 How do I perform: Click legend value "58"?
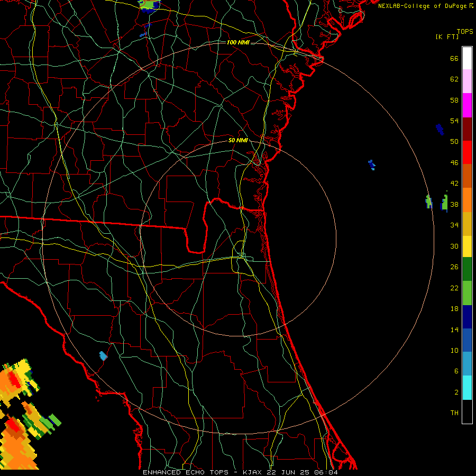(454, 100)
